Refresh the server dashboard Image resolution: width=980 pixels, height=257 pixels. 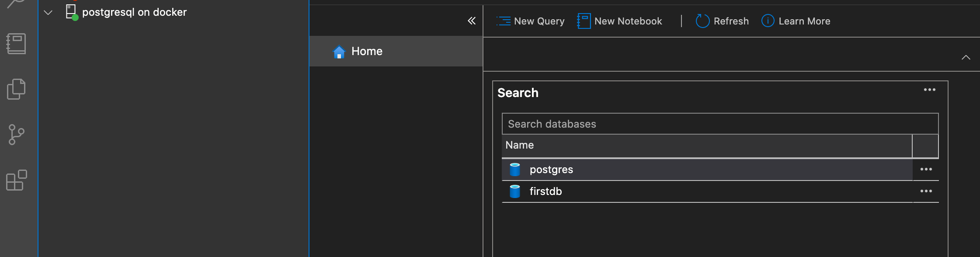(722, 21)
